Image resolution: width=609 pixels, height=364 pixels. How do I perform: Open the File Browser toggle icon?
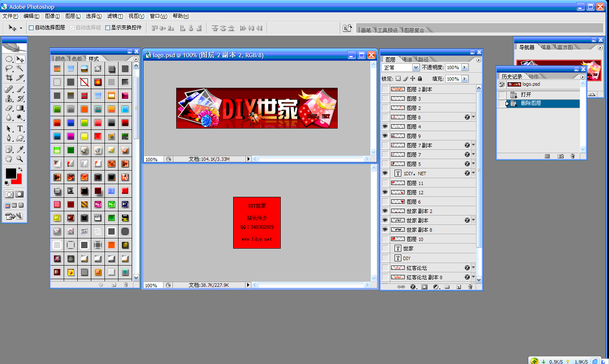(x=347, y=28)
